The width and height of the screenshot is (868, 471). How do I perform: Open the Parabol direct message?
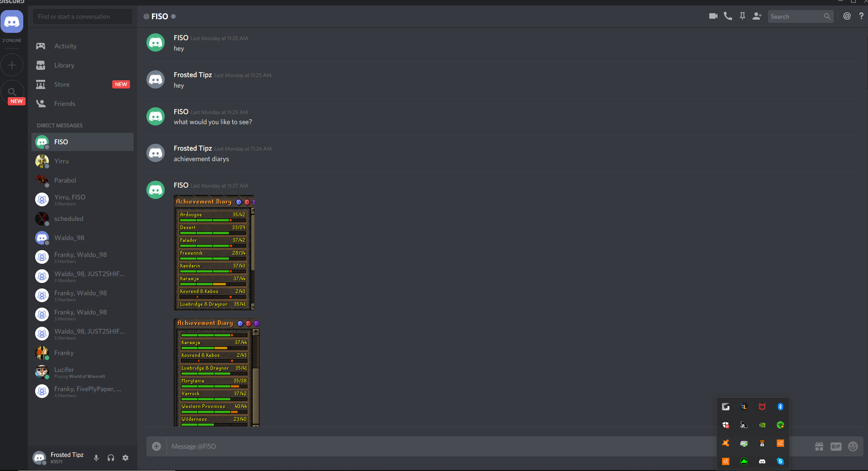click(83, 180)
